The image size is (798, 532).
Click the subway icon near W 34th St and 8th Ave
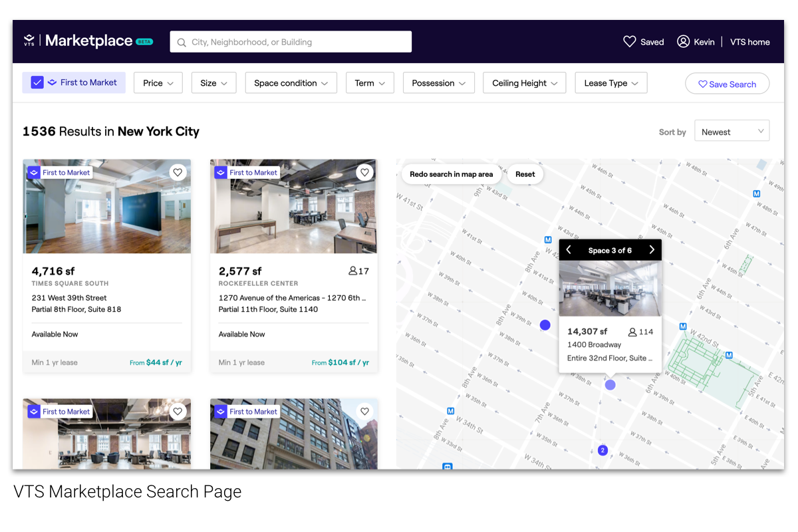pyautogui.click(x=451, y=411)
